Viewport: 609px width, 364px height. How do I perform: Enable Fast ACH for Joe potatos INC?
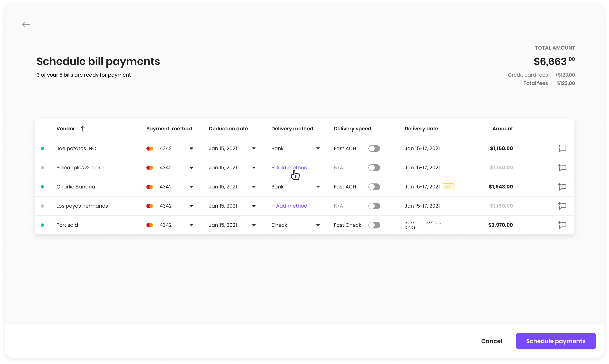pos(374,148)
